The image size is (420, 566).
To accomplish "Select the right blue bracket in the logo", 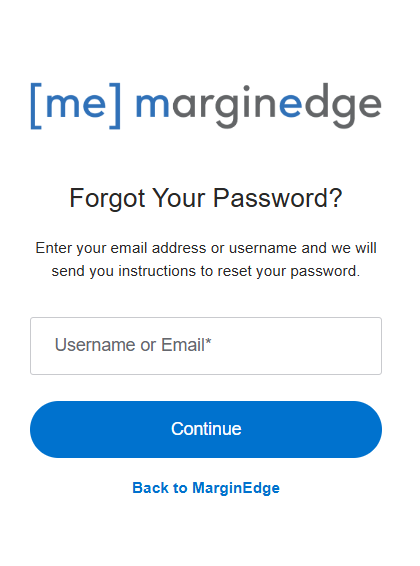I will (x=115, y=105).
